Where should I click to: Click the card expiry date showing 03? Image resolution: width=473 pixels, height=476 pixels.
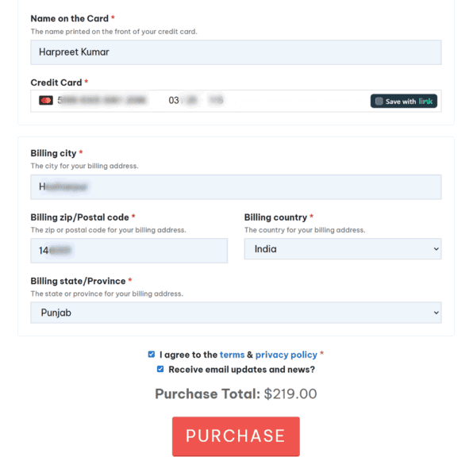click(183, 101)
